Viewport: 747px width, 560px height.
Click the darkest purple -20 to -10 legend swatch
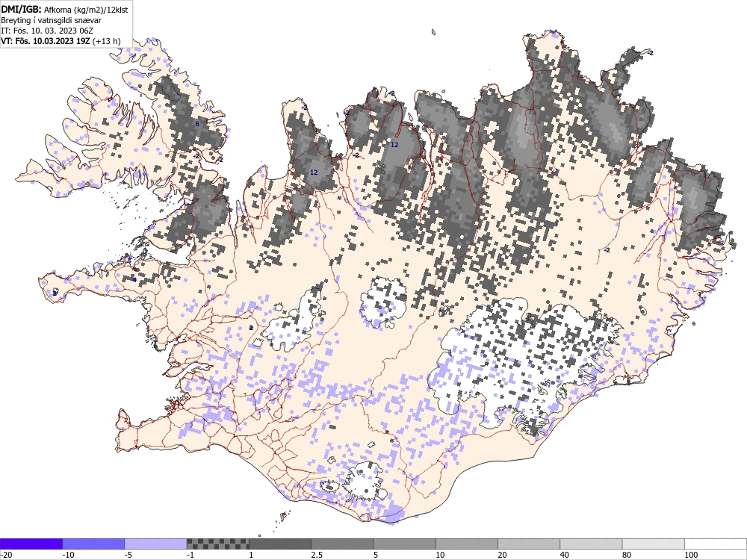(x=31, y=544)
